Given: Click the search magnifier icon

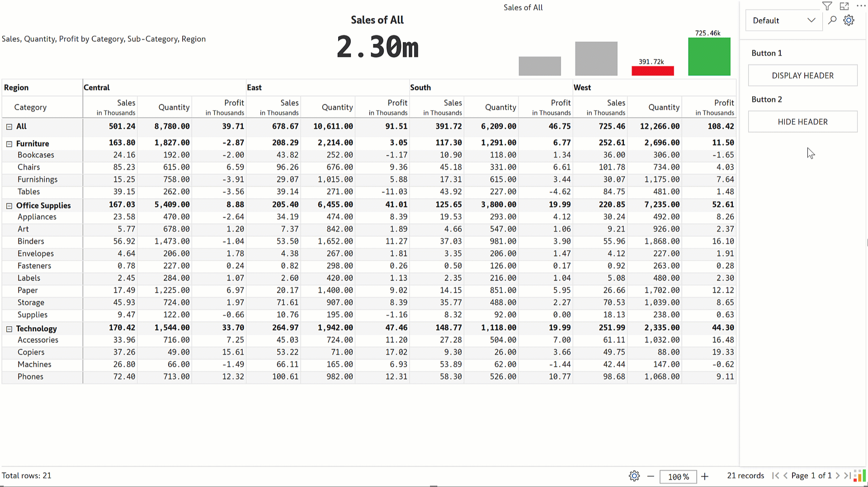Looking at the screenshot, I should click(x=832, y=20).
